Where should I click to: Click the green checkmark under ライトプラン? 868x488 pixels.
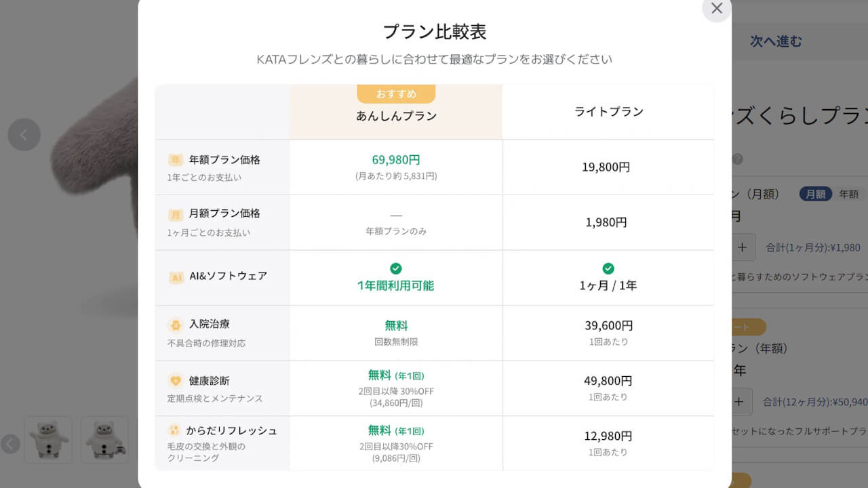pyautogui.click(x=608, y=268)
